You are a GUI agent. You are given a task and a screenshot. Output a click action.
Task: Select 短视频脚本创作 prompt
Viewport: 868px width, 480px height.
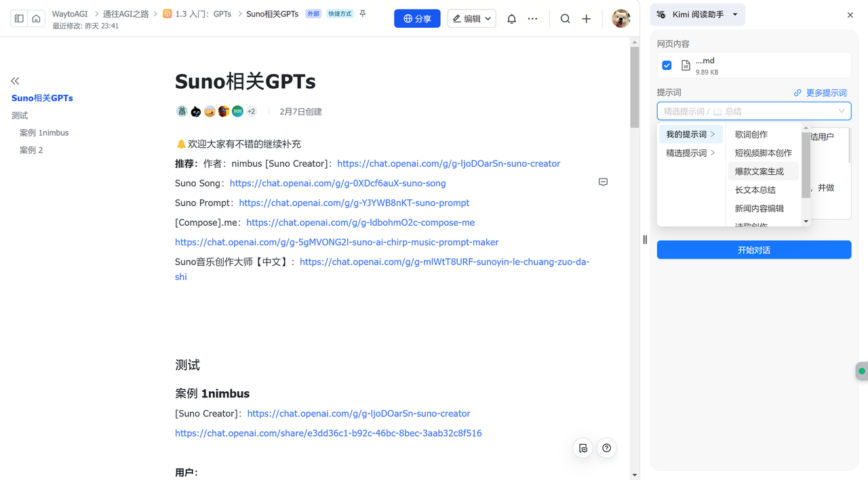pos(764,153)
